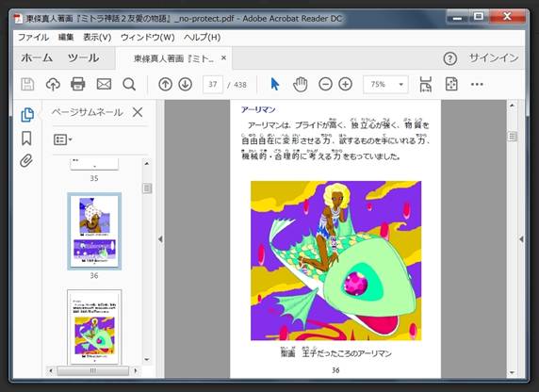Minimize the Acrobat Reader window

pos(457,17)
